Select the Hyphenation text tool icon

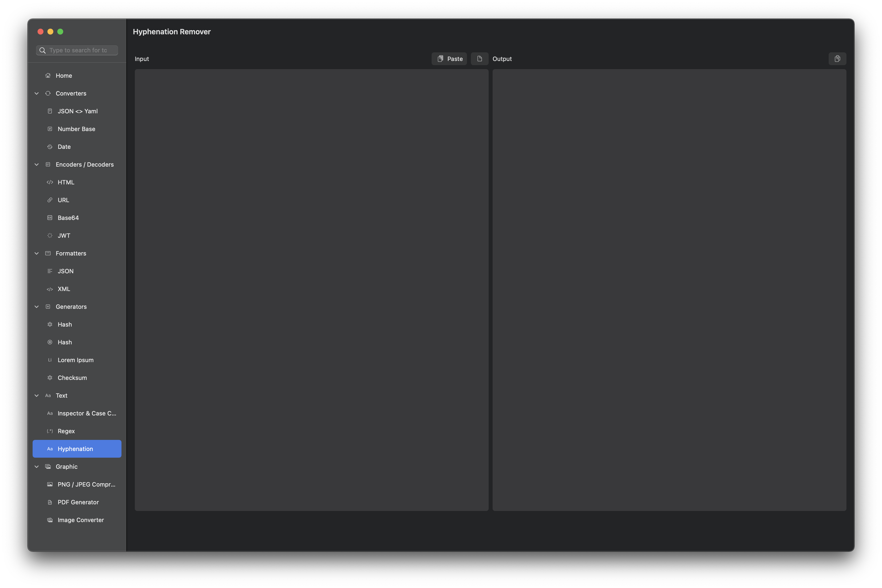coord(50,449)
